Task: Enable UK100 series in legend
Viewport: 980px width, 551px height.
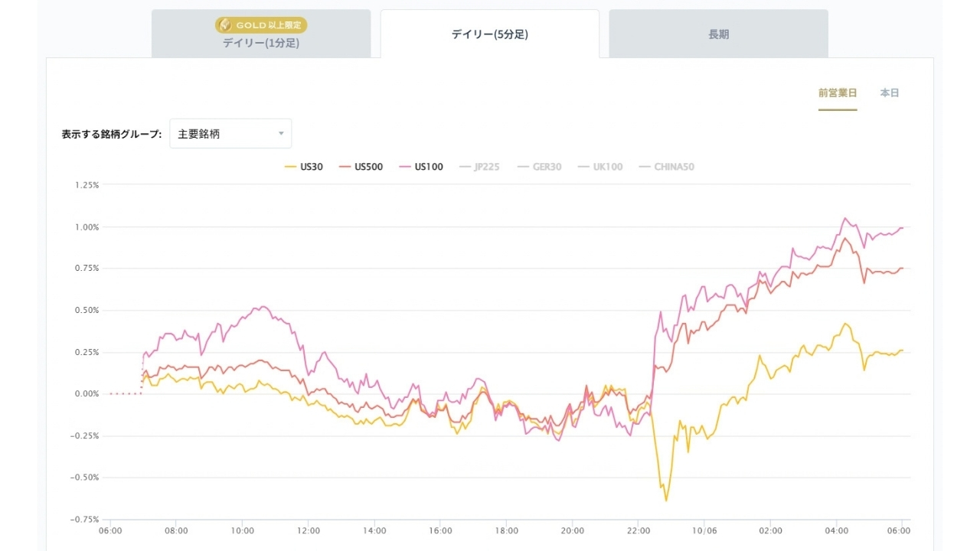Action: tap(599, 167)
